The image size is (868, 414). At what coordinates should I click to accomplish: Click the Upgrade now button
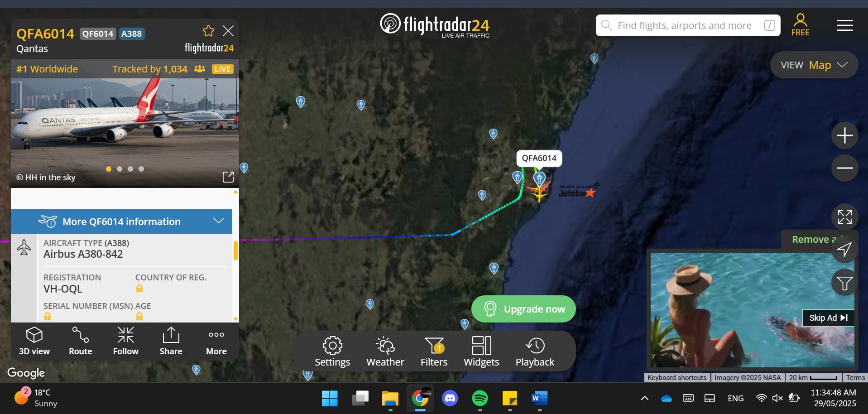tap(523, 309)
